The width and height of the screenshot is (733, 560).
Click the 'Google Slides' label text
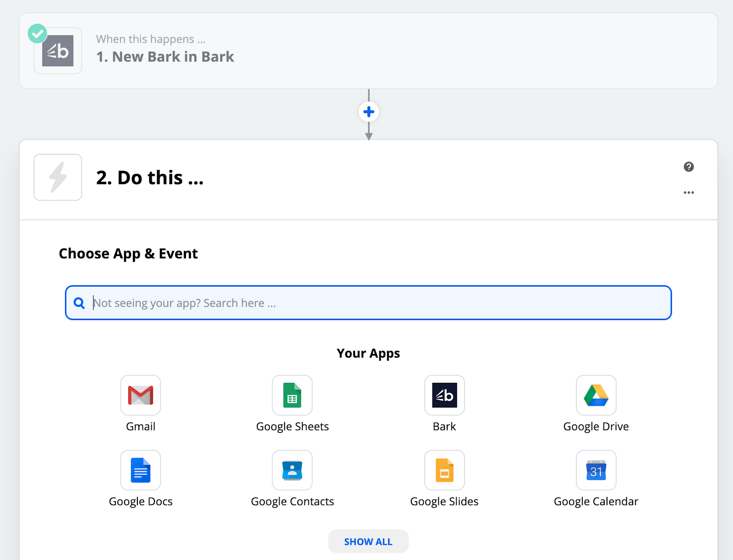[x=444, y=502]
